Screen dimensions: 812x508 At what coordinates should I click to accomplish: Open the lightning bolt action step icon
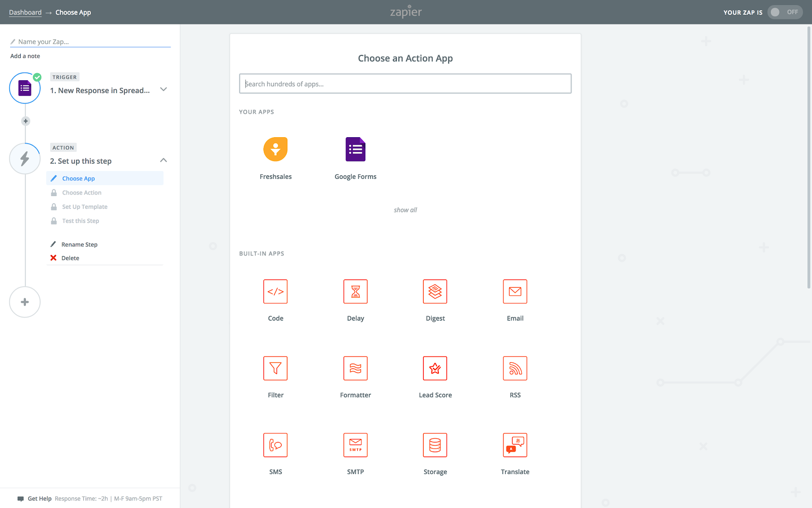pos(25,159)
